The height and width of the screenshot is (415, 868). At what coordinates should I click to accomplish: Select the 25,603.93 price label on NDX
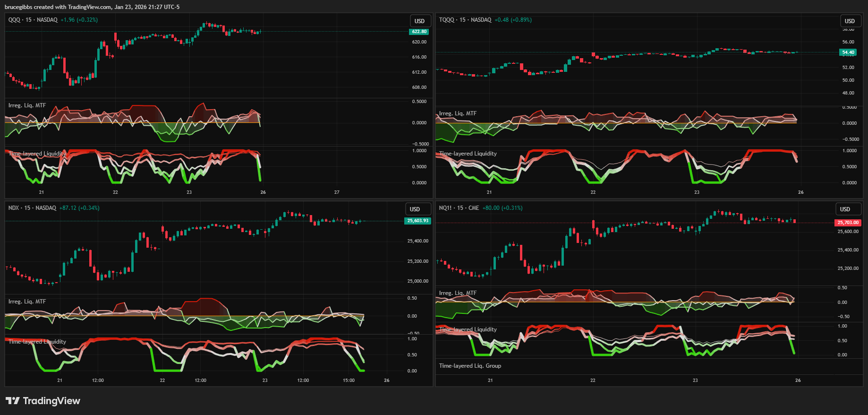417,221
